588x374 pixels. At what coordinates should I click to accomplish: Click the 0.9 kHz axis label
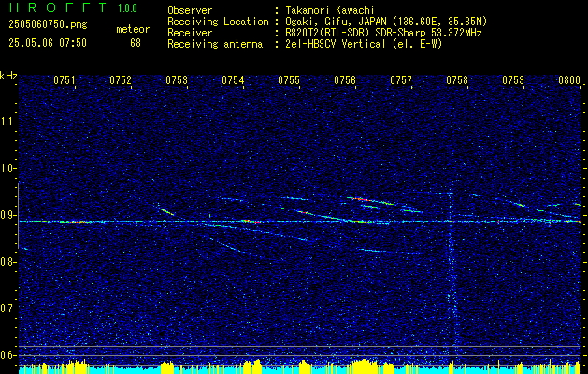pos(7,215)
